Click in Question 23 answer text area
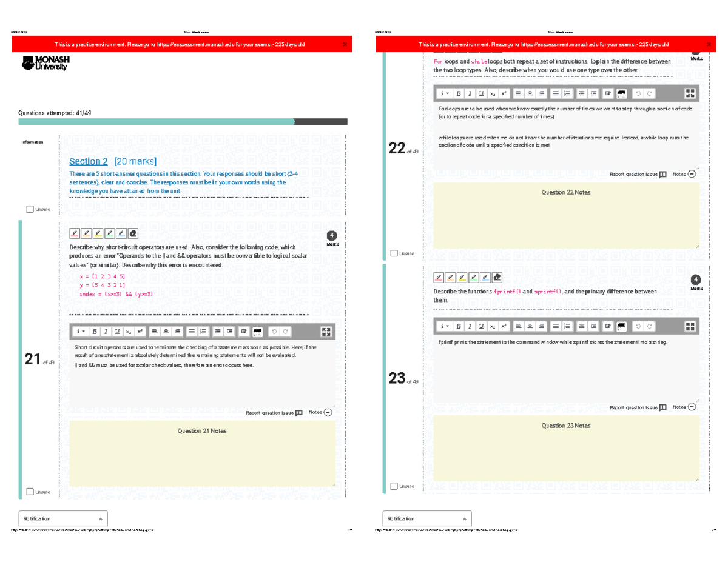Screen dimensions: 728x562 click(x=566, y=369)
